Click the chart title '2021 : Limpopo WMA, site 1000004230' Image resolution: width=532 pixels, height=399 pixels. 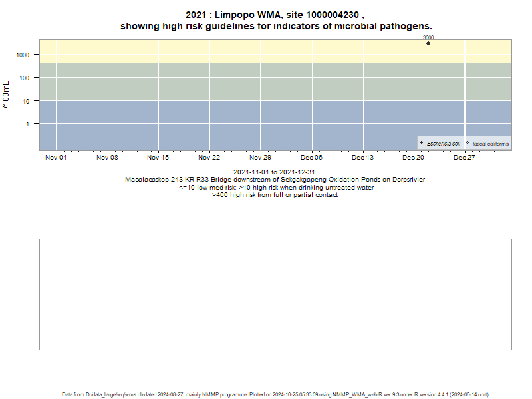tap(272, 15)
